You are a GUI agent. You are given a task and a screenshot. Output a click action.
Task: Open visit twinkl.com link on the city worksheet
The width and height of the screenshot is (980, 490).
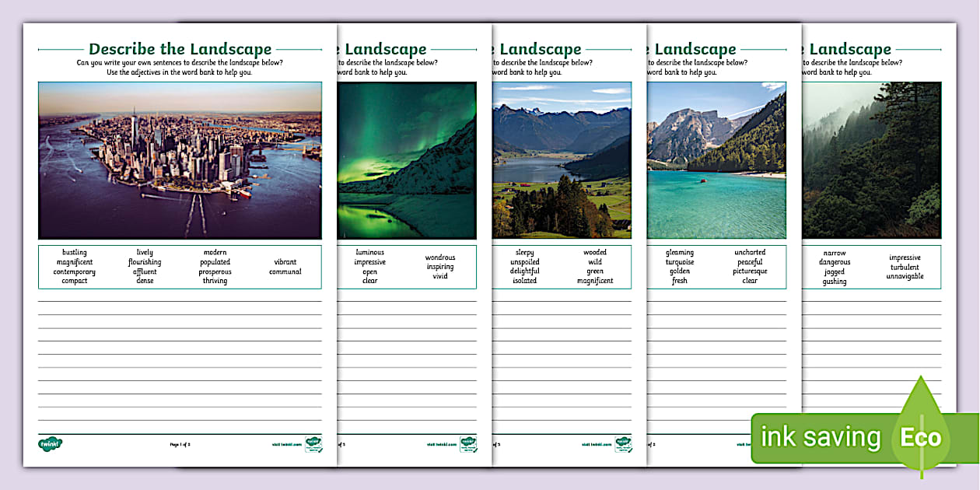point(285,444)
